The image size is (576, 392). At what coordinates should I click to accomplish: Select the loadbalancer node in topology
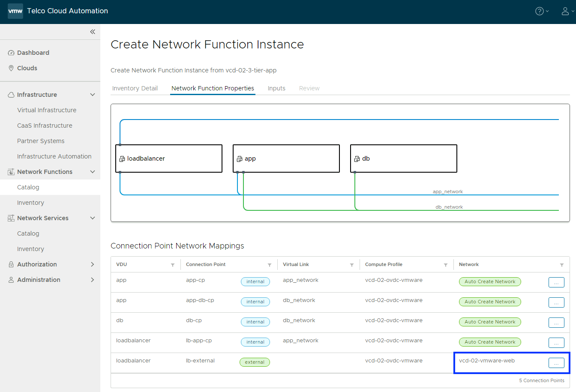[169, 159]
